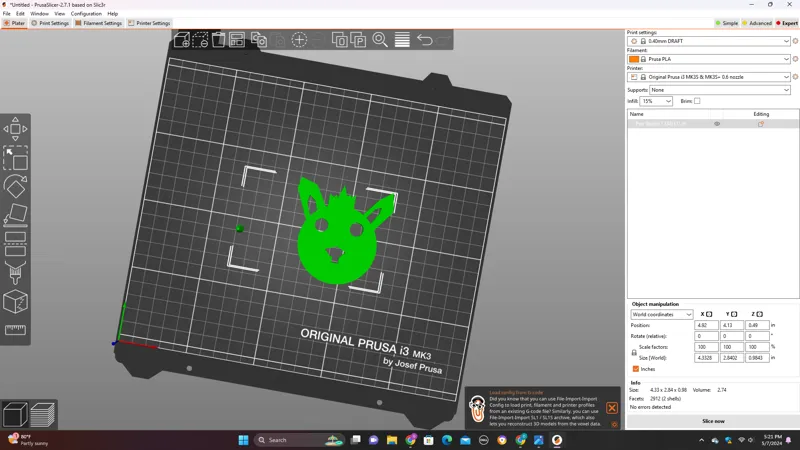Viewport: 800px width, 450px height.
Task: Click the Position X input field
Action: [706, 325]
